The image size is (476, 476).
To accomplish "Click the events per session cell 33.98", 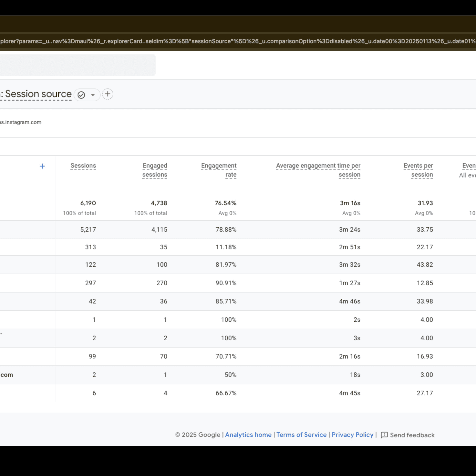I will [x=425, y=301].
